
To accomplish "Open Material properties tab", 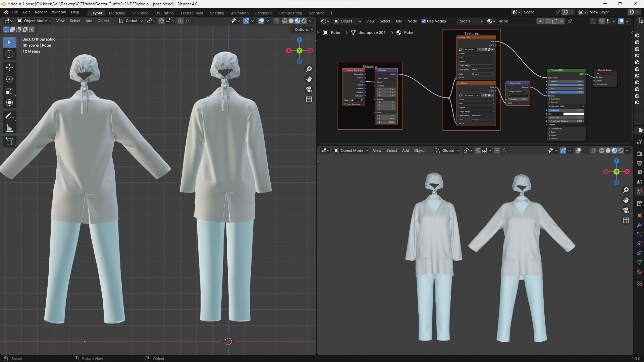I will 639,272.
